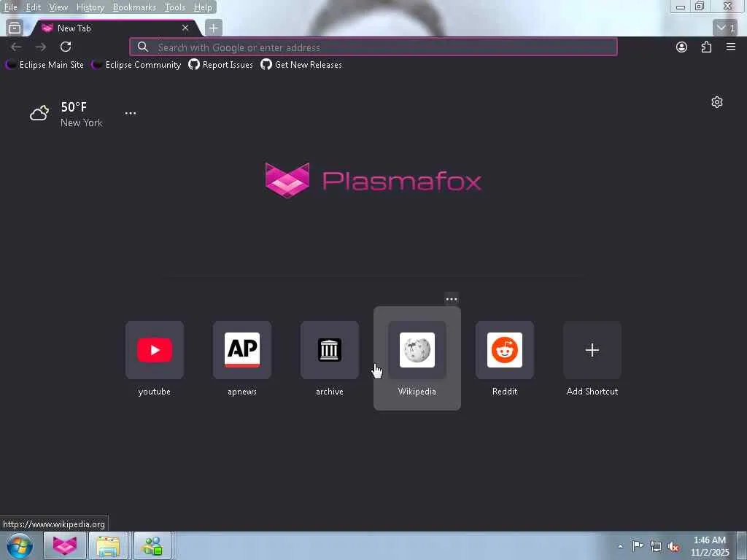
Task: Open new tab personalize settings gear
Action: click(x=717, y=102)
